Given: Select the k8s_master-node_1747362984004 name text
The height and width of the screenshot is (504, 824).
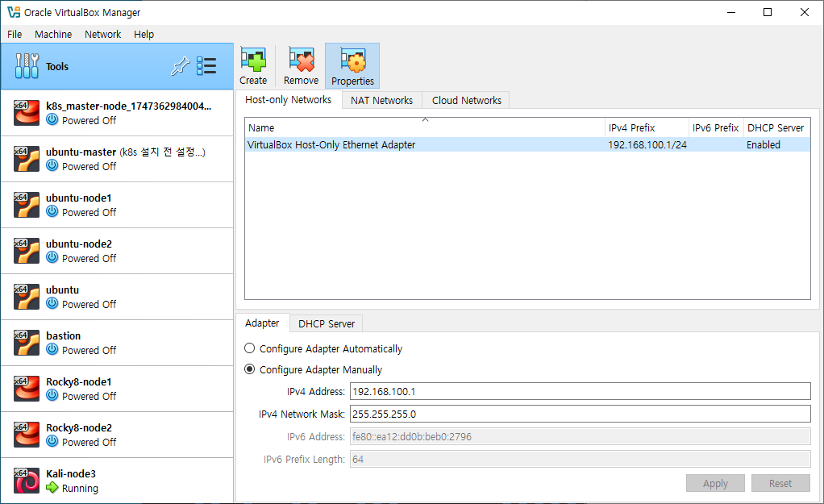Looking at the screenshot, I should coord(129,106).
